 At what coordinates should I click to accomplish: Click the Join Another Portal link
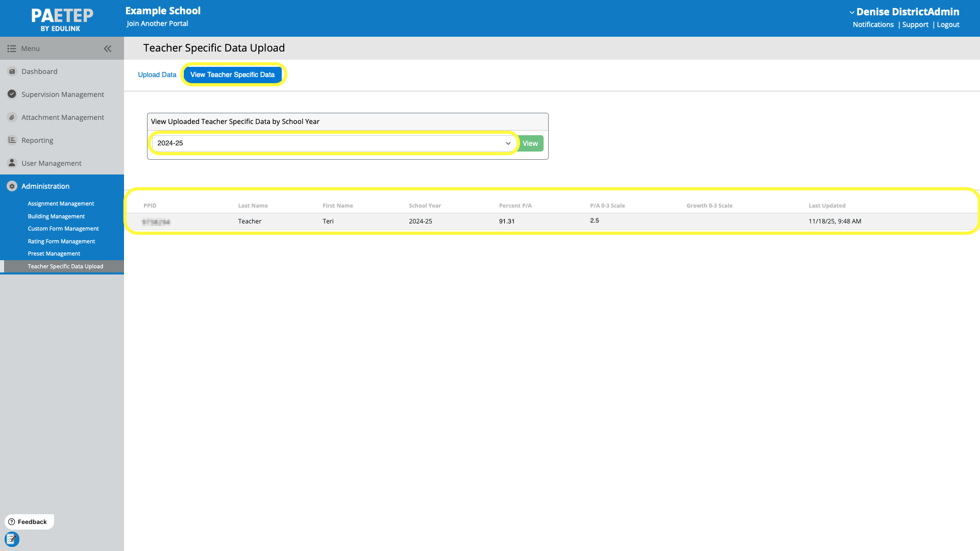point(157,23)
